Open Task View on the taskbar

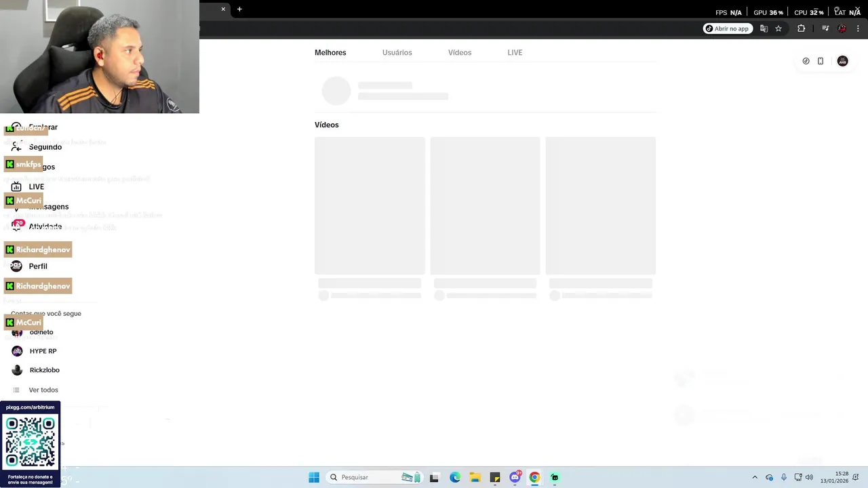pos(434,477)
